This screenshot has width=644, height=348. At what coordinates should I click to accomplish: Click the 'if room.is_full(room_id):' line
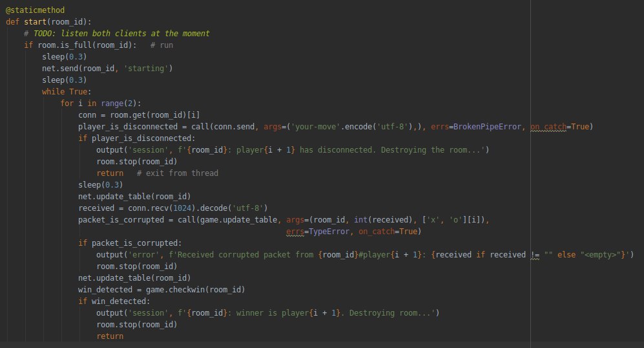coord(80,45)
